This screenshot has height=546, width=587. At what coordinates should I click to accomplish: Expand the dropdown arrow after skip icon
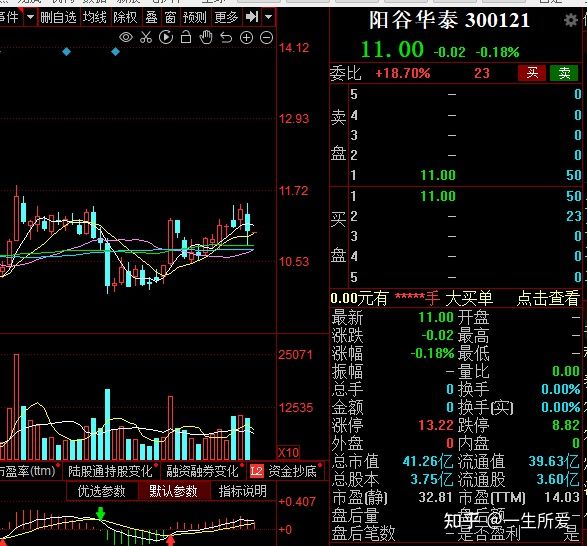tap(268, 17)
